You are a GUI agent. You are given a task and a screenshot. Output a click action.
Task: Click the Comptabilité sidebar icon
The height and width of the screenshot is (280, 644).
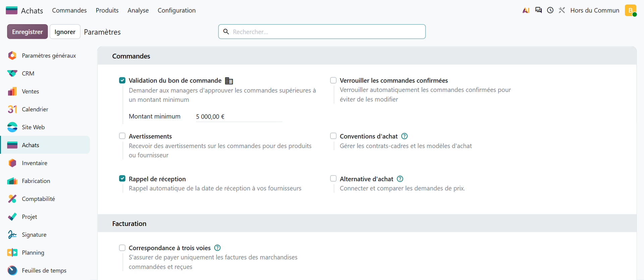(x=12, y=199)
